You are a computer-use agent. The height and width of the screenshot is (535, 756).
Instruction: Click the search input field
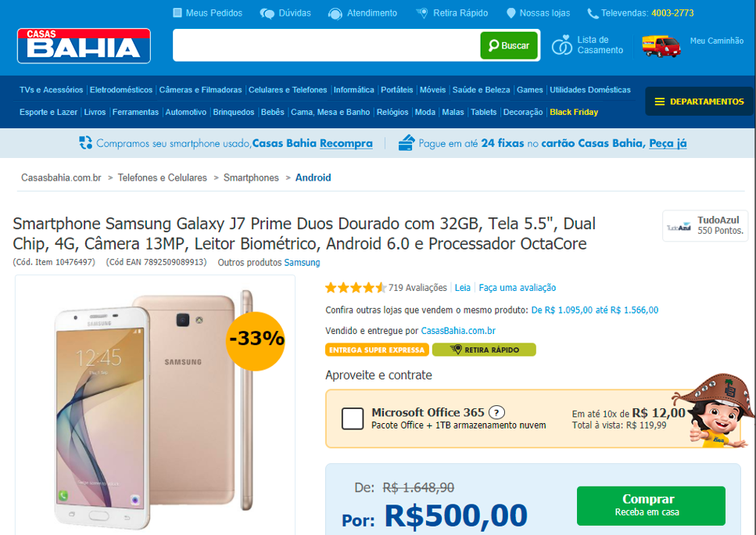pos(326,45)
